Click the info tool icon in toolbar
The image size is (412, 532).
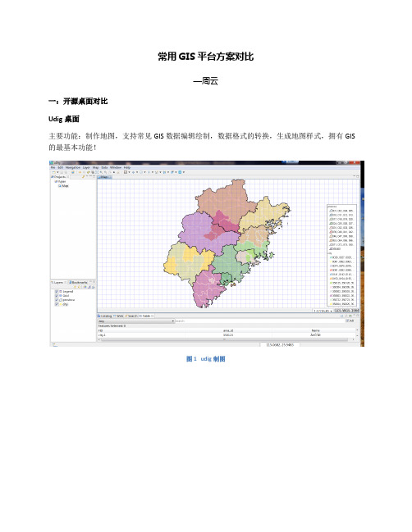pyautogui.click(x=149, y=172)
